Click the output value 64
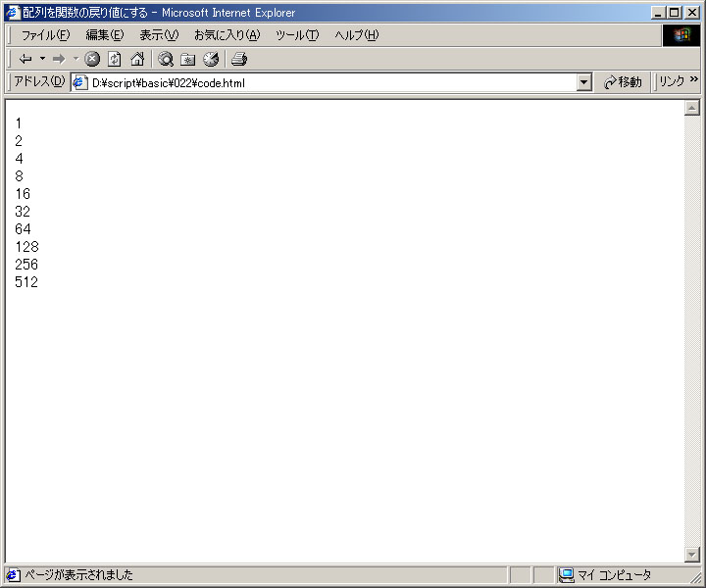The width and height of the screenshot is (706, 588). [23, 229]
